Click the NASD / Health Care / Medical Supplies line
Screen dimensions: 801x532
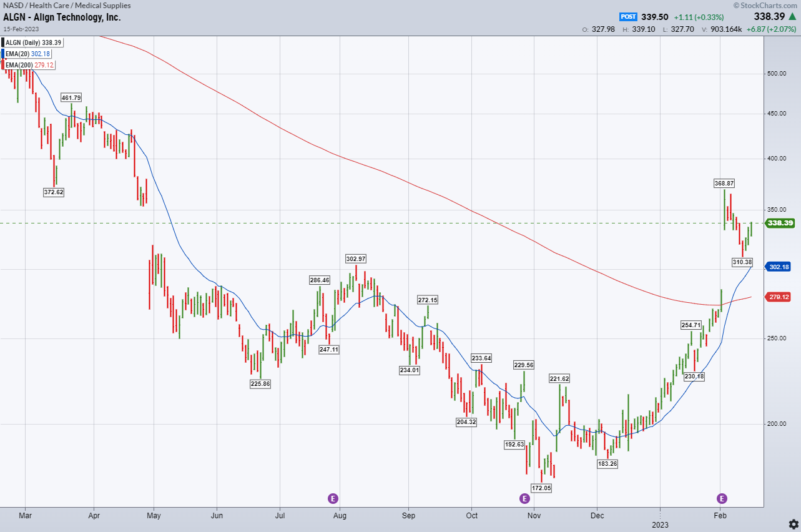pyautogui.click(x=67, y=6)
